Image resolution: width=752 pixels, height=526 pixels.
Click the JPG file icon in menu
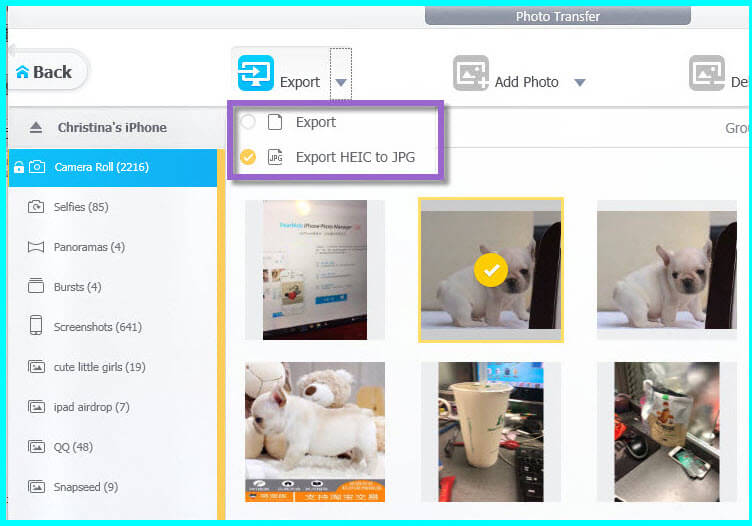tap(275, 157)
